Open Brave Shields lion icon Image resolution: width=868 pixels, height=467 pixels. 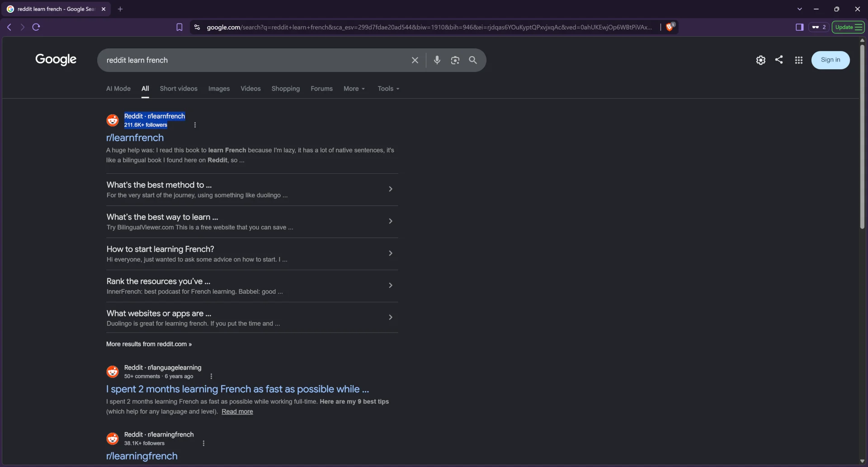point(670,27)
